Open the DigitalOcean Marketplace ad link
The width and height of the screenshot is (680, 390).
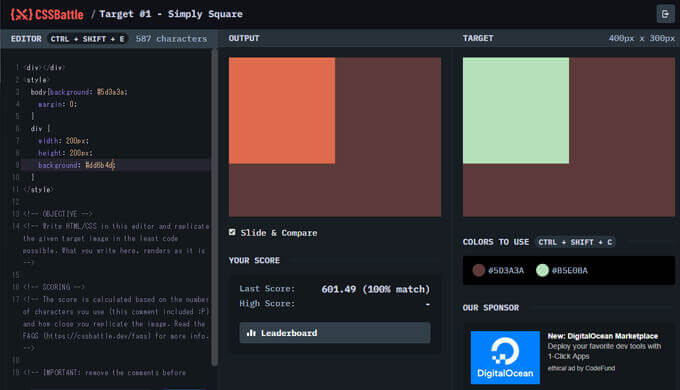602,336
